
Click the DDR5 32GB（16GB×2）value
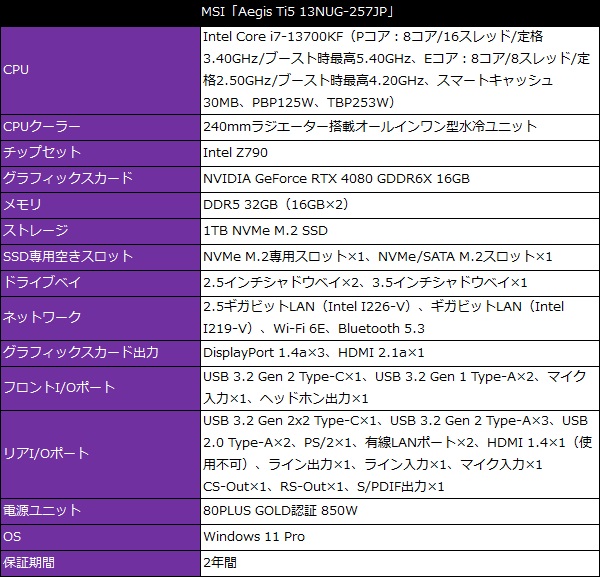[x=276, y=205]
